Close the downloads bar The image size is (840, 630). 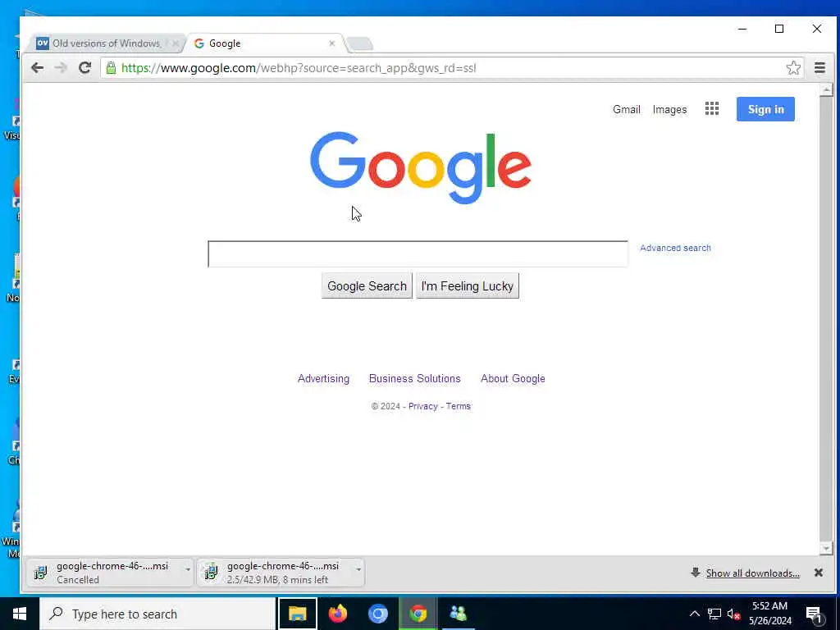point(819,573)
